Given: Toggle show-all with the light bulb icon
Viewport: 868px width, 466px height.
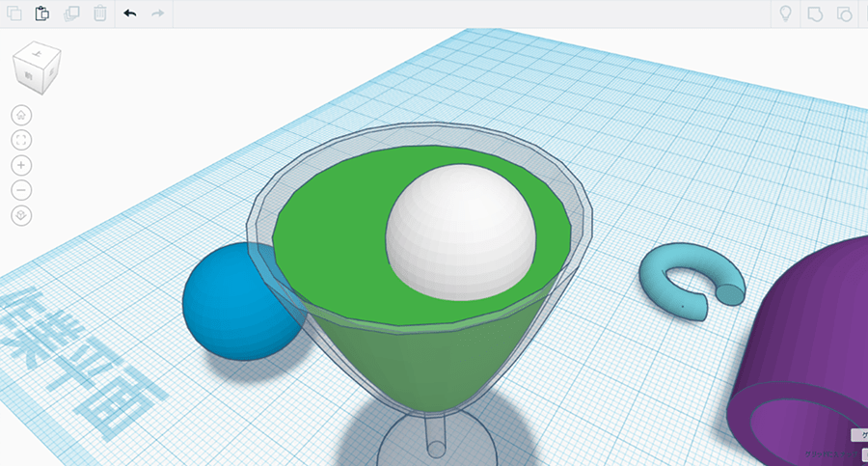Looking at the screenshot, I should pyautogui.click(x=786, y=14).
